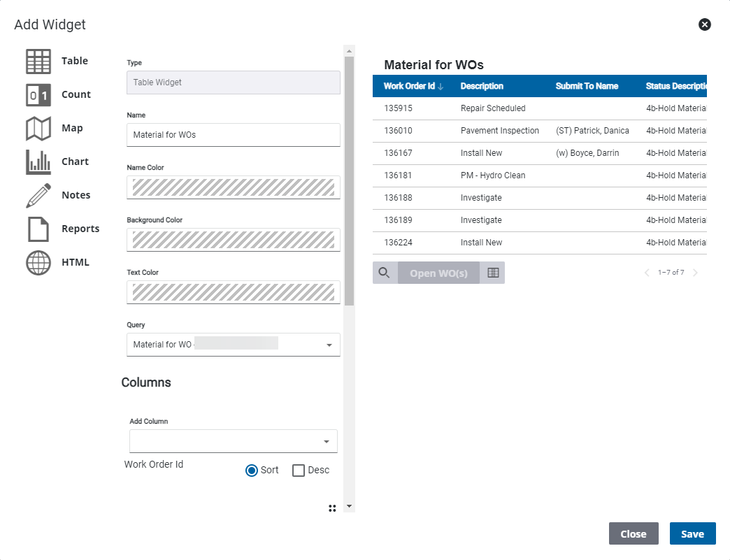Click the Pavement Inspection description cell

pos(499,131)
